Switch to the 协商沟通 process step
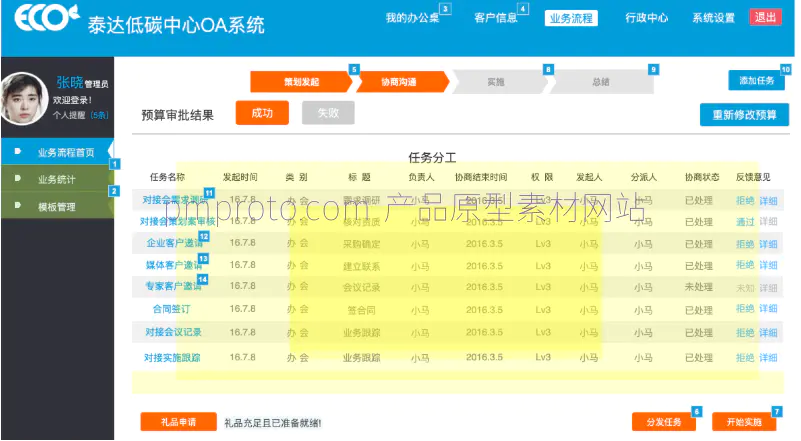This screenshot has width=801, height=441. click(x=398, y=82)
